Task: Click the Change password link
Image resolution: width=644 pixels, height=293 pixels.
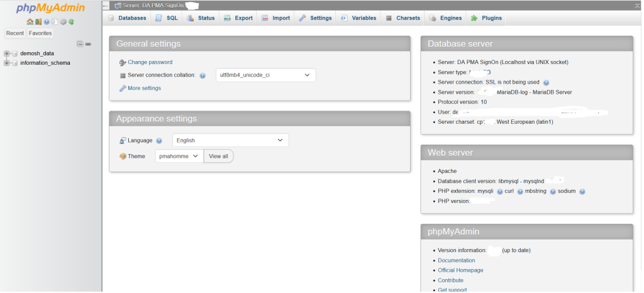Action: (x=150, y=62)
